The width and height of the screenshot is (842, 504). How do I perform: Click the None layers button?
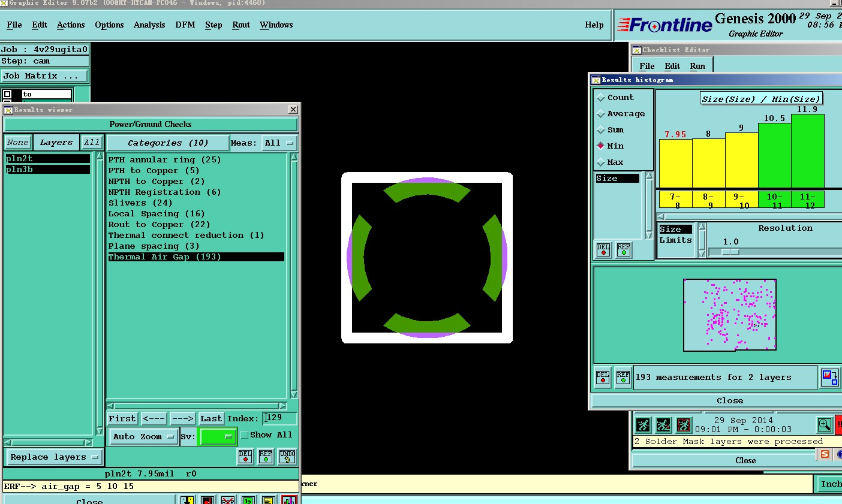pyautogui.click(x=18, y=143)
